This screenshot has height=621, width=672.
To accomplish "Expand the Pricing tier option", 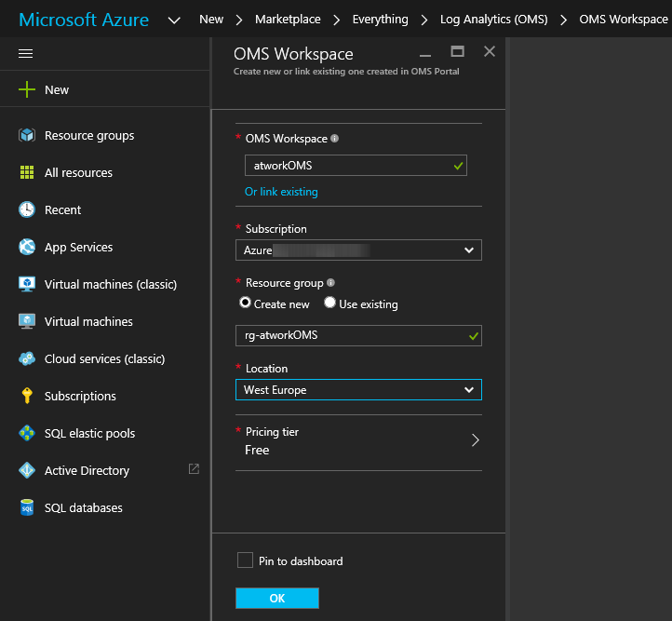I will (358, 441).
